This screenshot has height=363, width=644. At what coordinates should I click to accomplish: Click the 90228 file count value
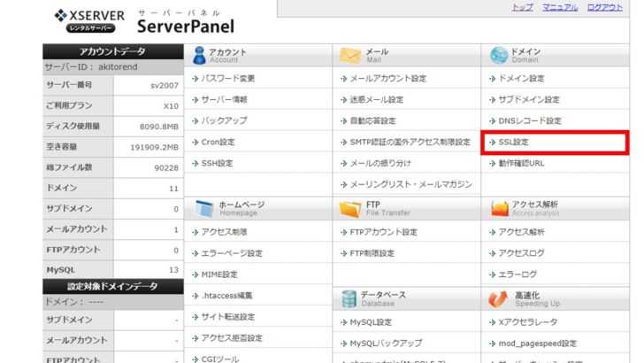[166, 167]
